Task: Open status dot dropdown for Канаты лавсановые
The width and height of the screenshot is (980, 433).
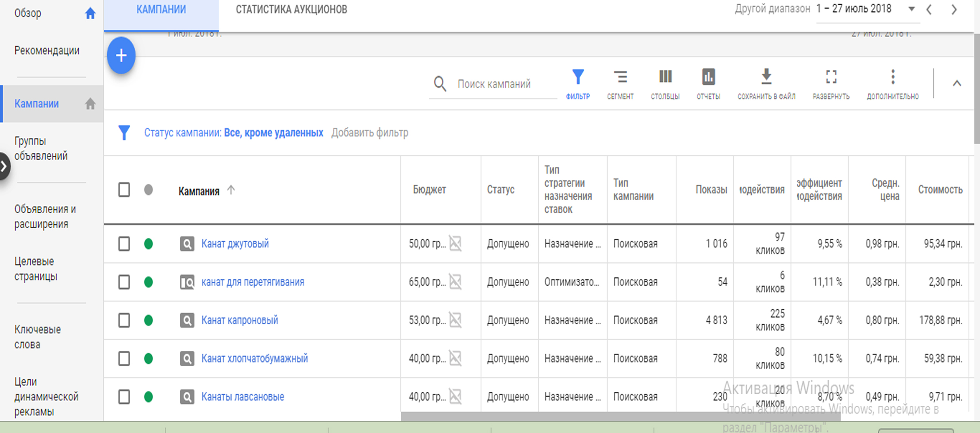Action: click(148, 397)
